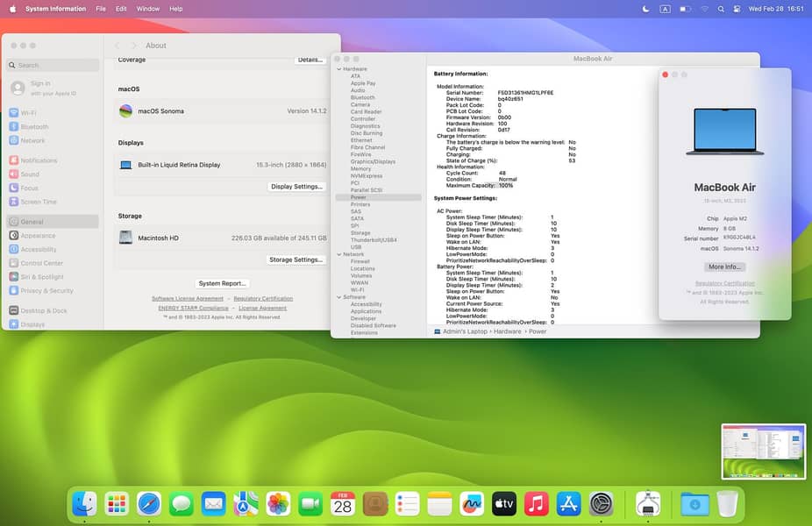
Task: Click the Search field in System Settings
Action: point(54,65)
